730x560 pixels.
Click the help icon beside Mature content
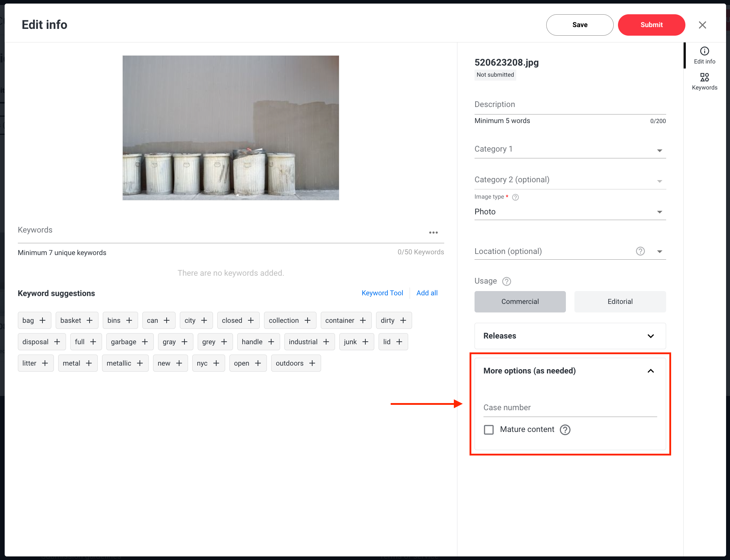565,430
